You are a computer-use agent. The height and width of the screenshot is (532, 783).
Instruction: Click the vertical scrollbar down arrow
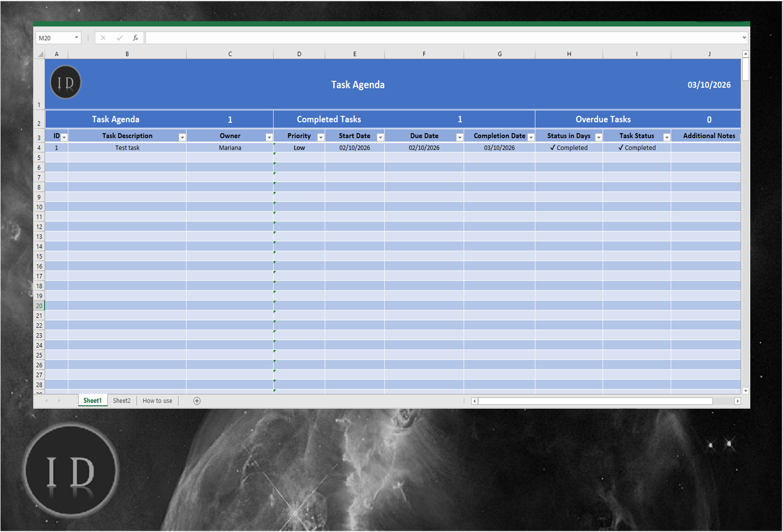point(745,391)
